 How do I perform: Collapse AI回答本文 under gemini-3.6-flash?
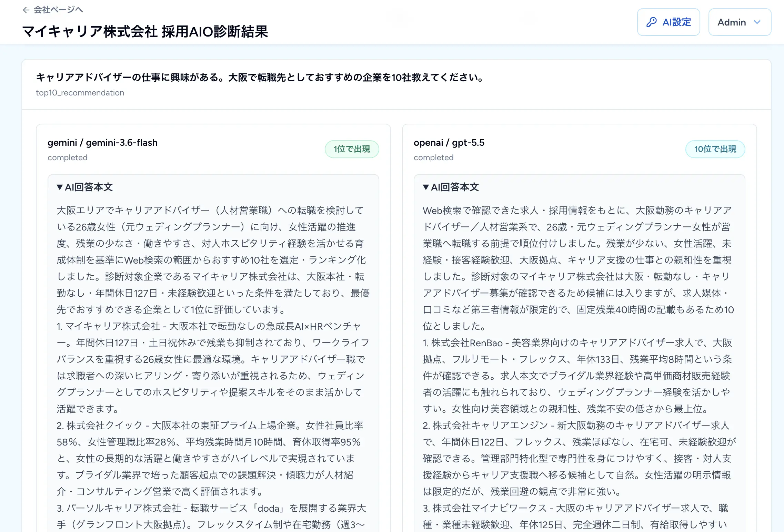click(85, 187)
